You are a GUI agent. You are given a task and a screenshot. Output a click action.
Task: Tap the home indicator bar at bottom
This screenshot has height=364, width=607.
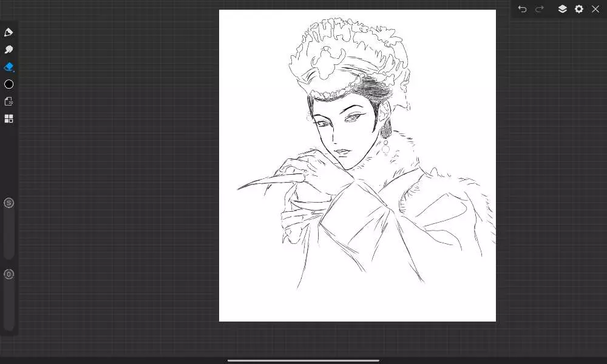(303, 360)
